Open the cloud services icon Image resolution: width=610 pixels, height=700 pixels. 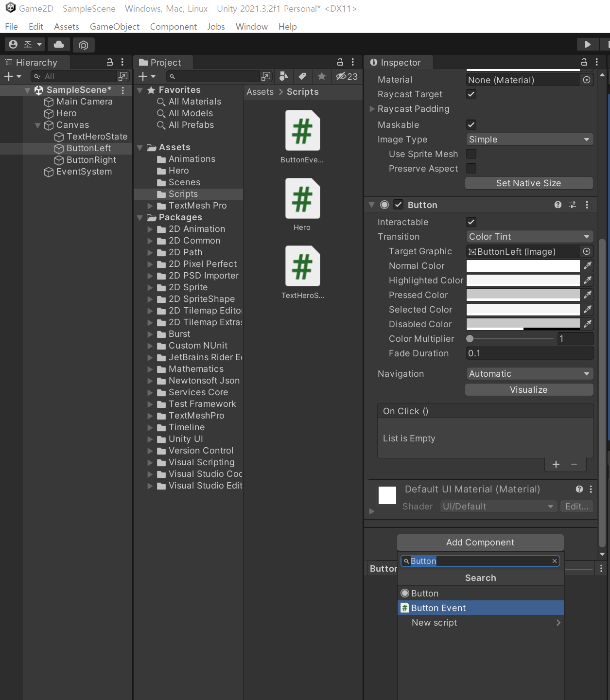click(x=59, y=45)
